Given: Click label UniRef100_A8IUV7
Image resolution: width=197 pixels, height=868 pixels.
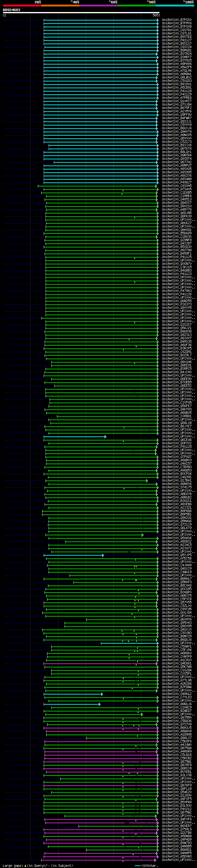Looking at the screenshot, I should [x=177, y=338].
